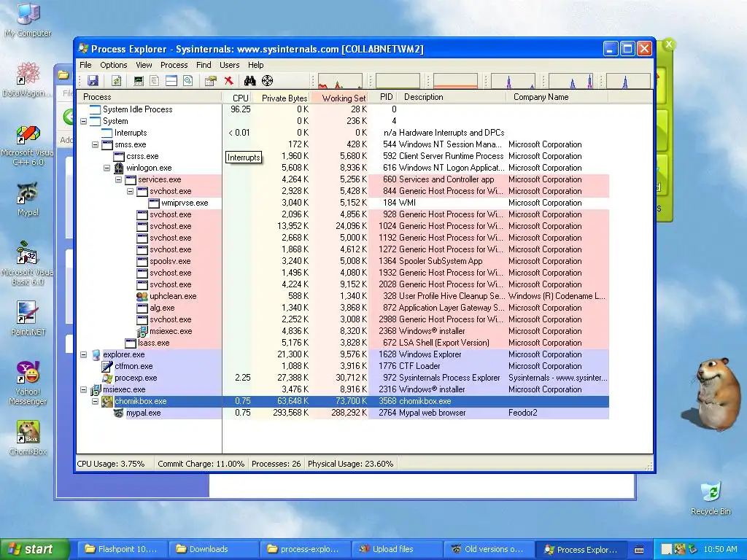Open the Users menu

pos(229,65)
